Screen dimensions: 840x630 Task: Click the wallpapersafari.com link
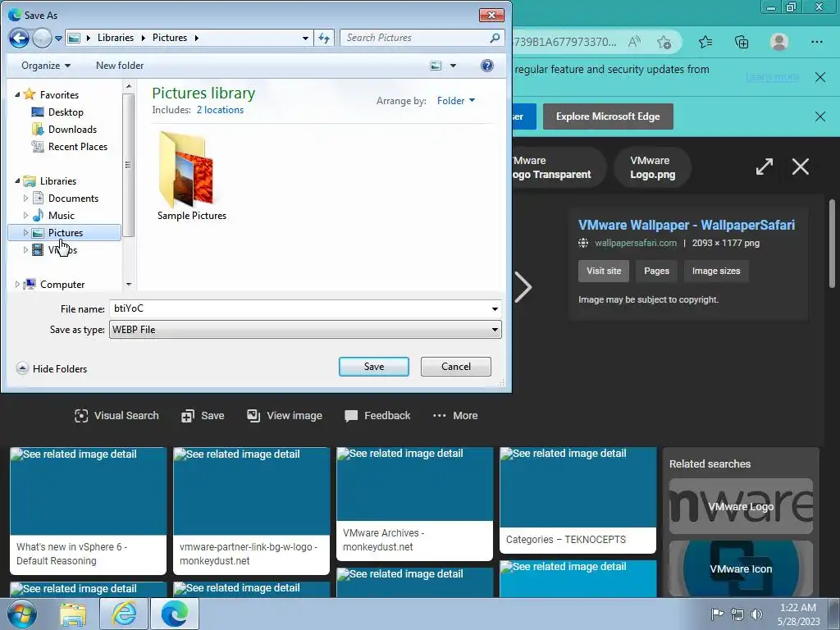(x=636, y=243)
